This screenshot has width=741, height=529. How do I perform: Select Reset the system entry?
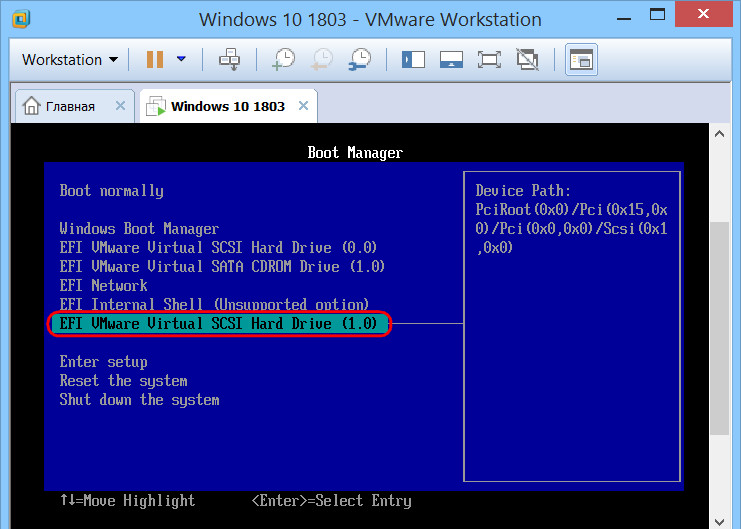[123, 381]
